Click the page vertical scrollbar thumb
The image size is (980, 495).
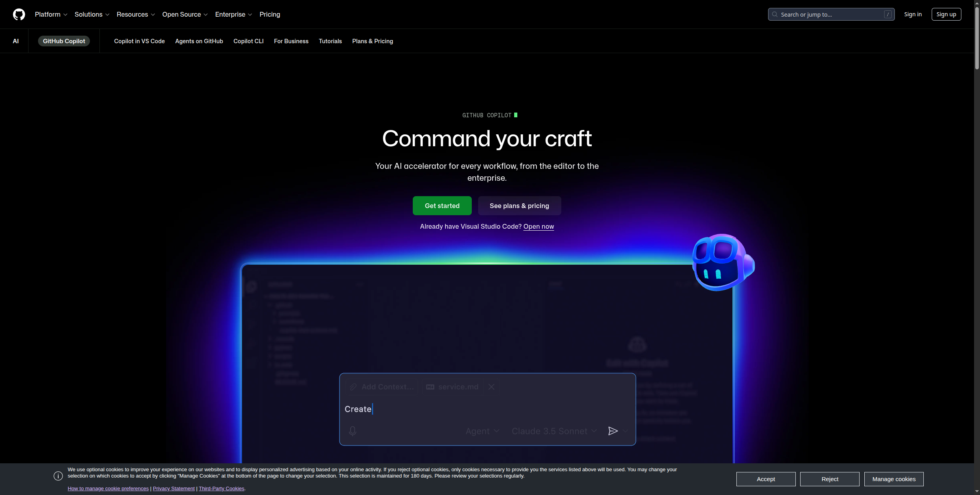[977, 38]
